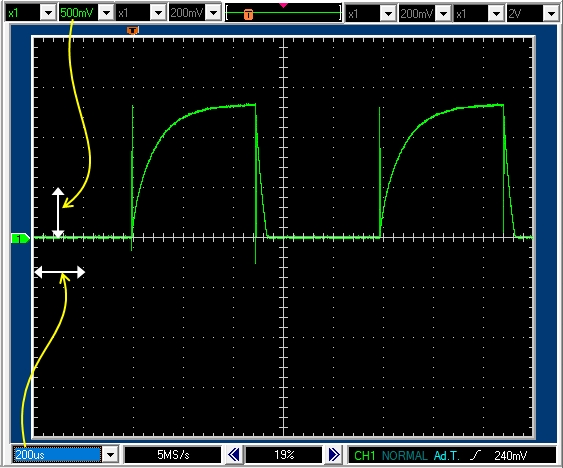Toggle the NORMAL trigger mode
563x468 pixels.
click(x=405, y=455)
